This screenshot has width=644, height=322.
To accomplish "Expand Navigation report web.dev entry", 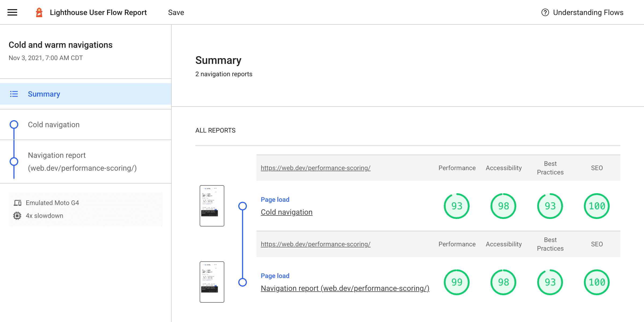I will click(82, 162).
